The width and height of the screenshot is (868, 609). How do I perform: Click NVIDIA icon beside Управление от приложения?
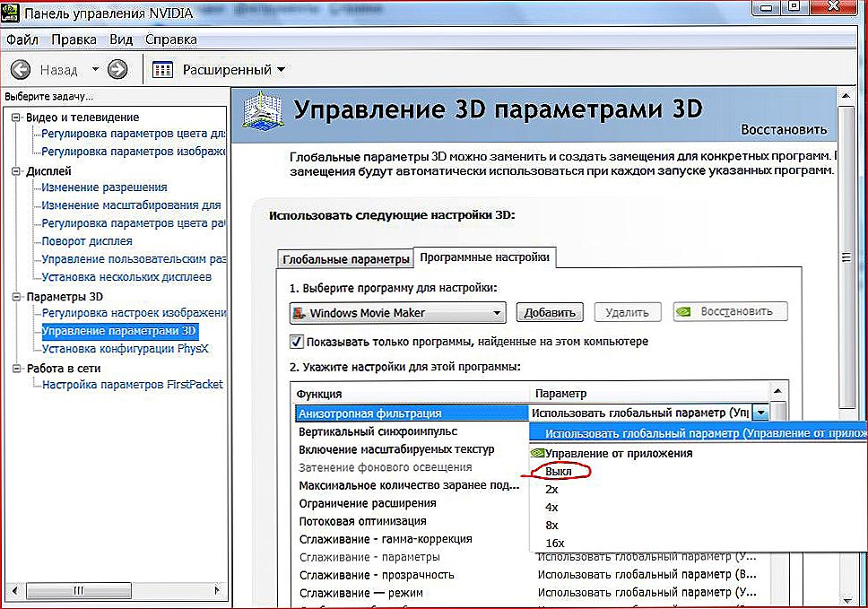tap(537, 453)
